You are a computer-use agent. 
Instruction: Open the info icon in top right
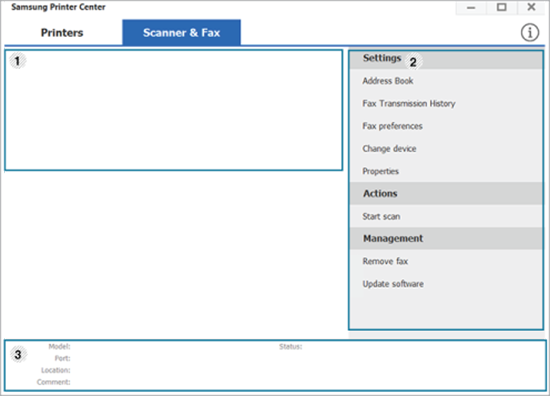[529, 33]
